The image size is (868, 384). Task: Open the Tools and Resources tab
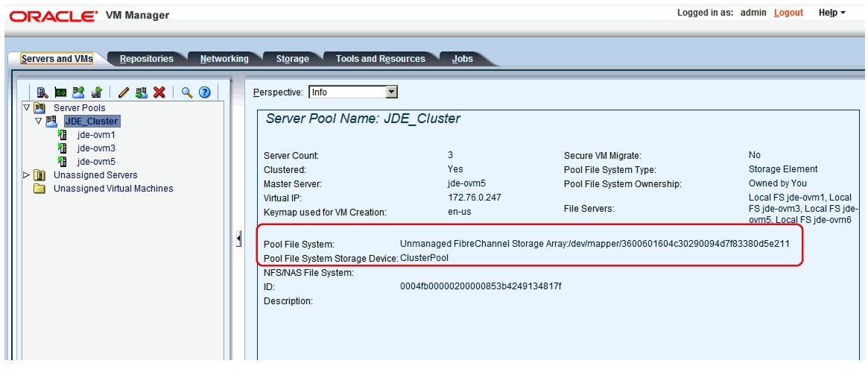[380, 59]
